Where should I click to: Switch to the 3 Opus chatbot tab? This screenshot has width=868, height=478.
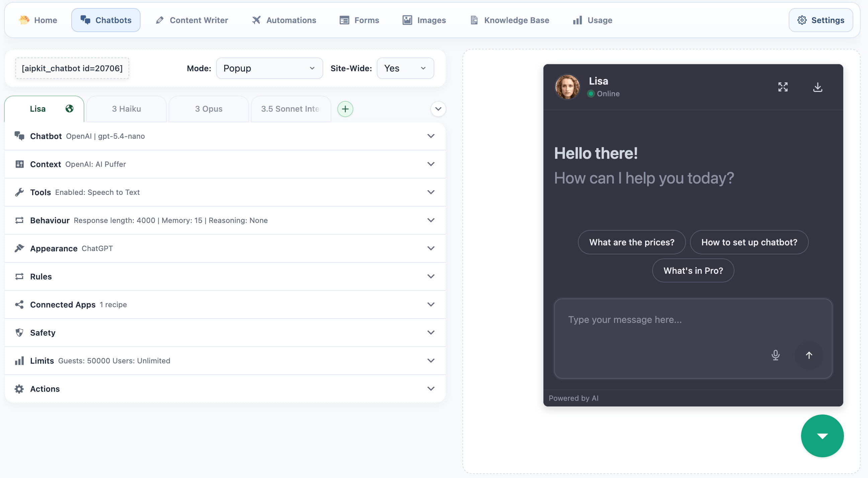pyautogui.click(x=208, y=109)
